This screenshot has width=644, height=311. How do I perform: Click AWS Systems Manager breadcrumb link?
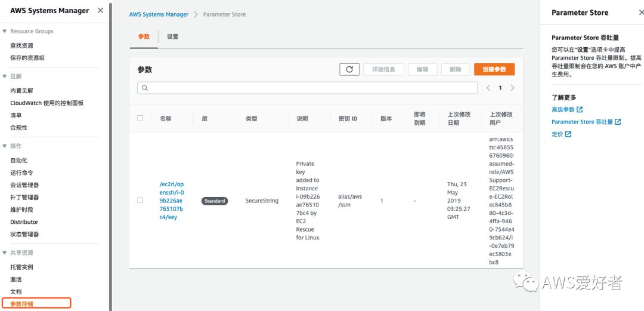click(159, 14)
